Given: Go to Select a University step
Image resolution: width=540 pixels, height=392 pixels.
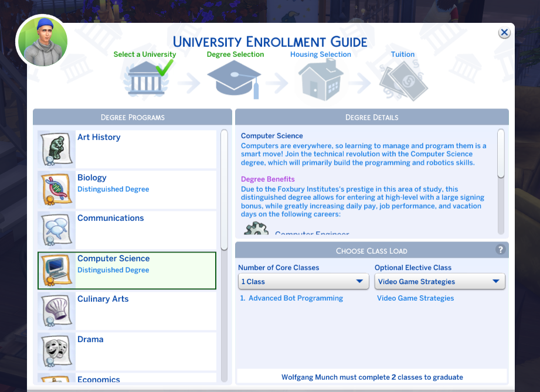Looking at the screenshot, I should (x=145, y=54).
